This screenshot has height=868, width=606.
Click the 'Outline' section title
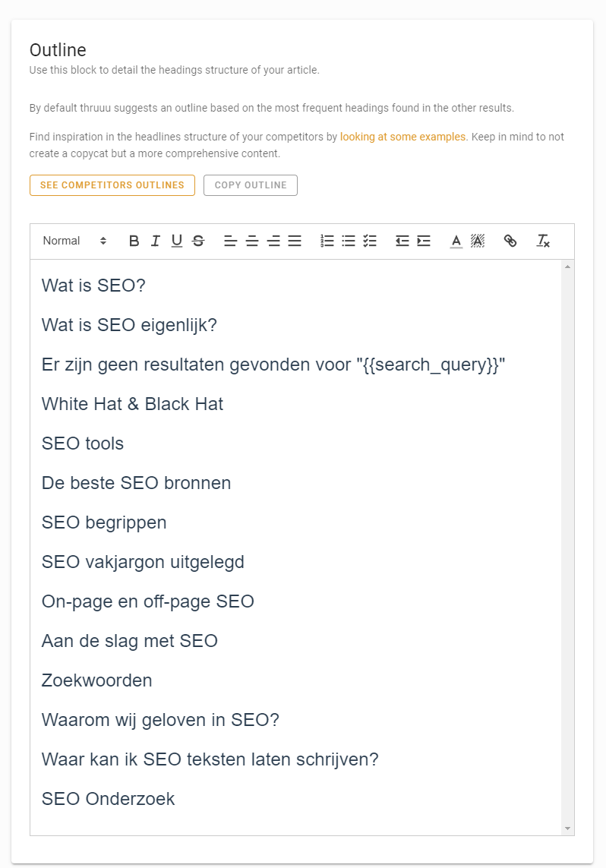tap(58, 50)
